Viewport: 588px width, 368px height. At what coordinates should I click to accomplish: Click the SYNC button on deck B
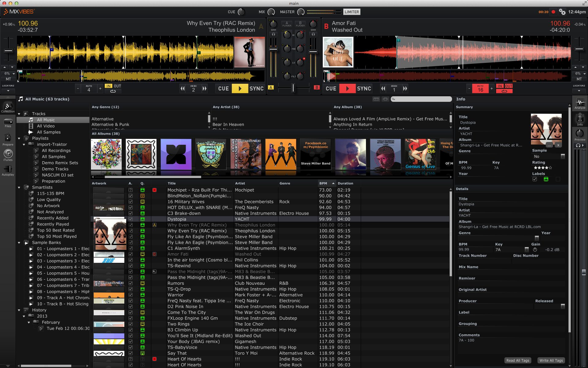(364, 89)
